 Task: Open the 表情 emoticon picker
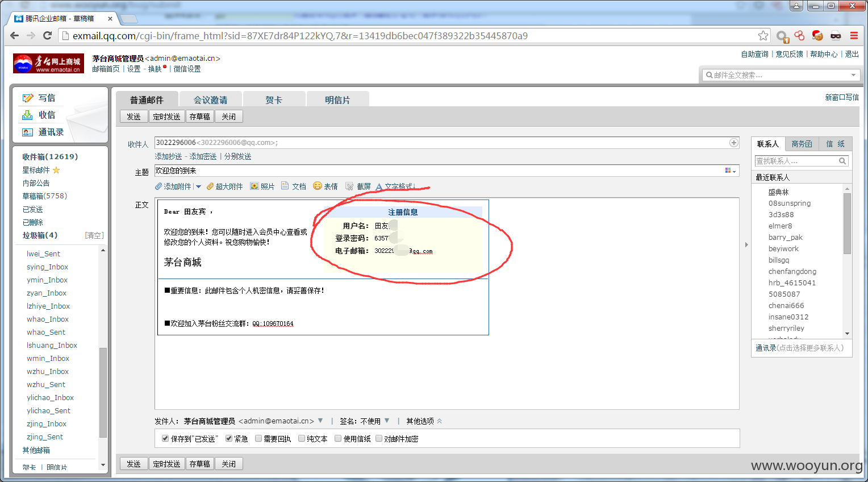point(318,186)
